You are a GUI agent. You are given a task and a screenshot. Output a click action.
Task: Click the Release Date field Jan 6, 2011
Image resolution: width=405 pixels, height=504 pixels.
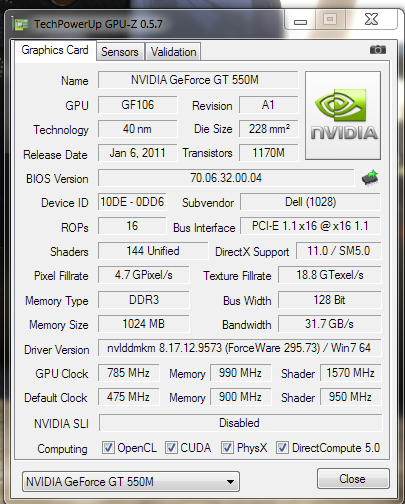click(x=138, y=153)
